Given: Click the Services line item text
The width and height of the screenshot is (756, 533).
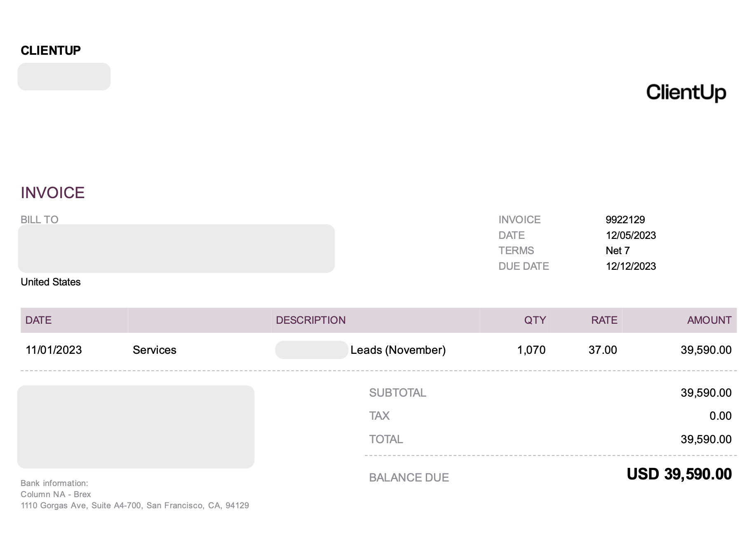Looking at the screenshot, I should point(155,350).
